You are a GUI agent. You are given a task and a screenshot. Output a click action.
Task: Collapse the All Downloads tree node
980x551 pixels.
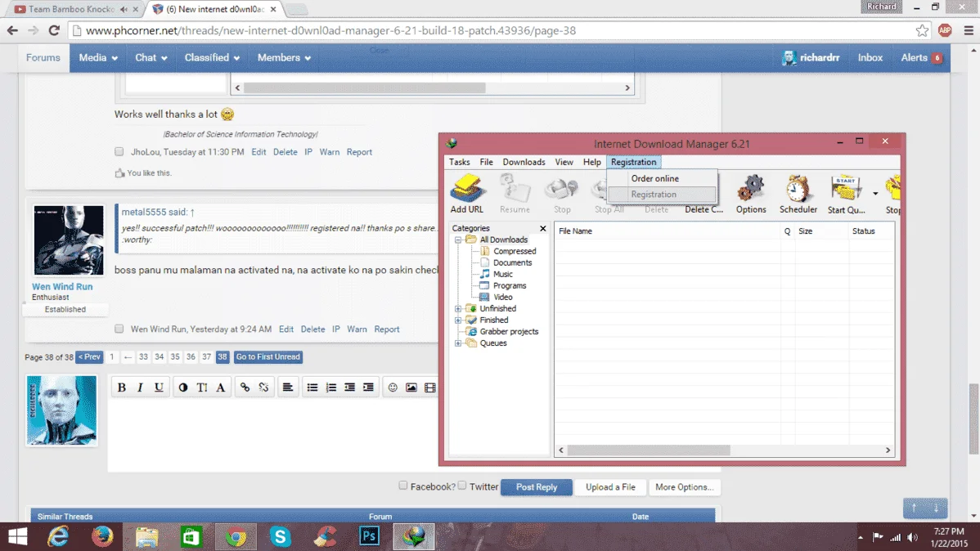click(x=458, y=240)
